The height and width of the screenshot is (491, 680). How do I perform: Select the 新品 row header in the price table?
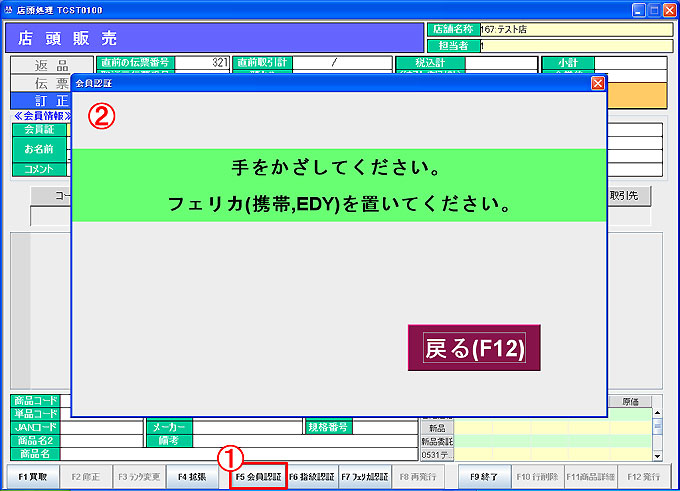click(437, 428)
